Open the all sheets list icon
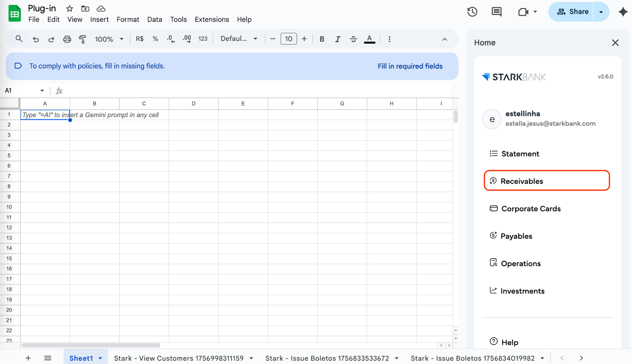632x364 pixels. pos(48,358)
